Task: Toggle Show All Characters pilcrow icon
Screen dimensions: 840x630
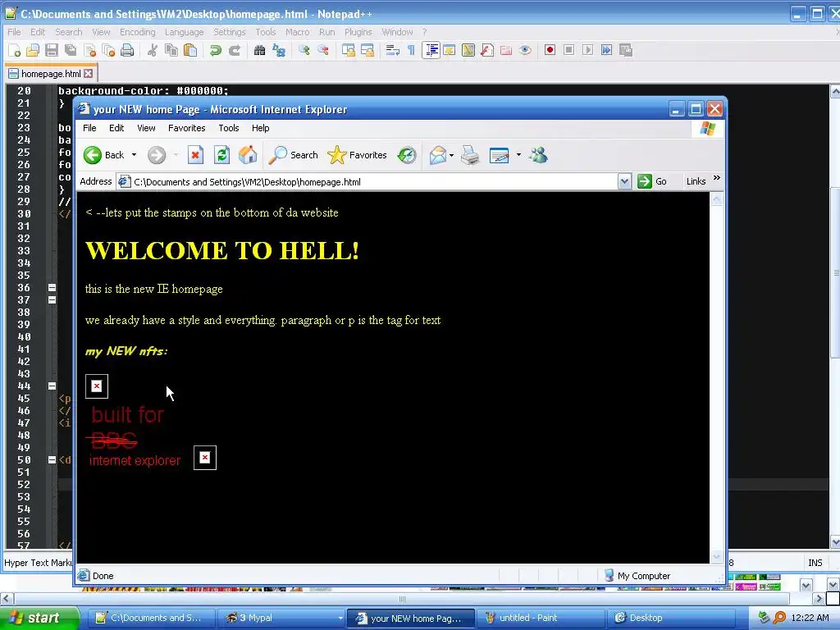Action: [411, 50]
